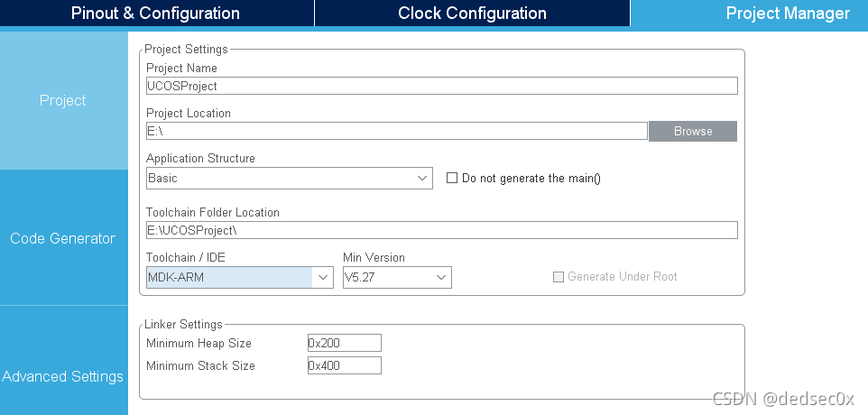Enable Do not generate the main() checkbox
The height and width of the screenshot is (415, 868).
coord(452,178)
